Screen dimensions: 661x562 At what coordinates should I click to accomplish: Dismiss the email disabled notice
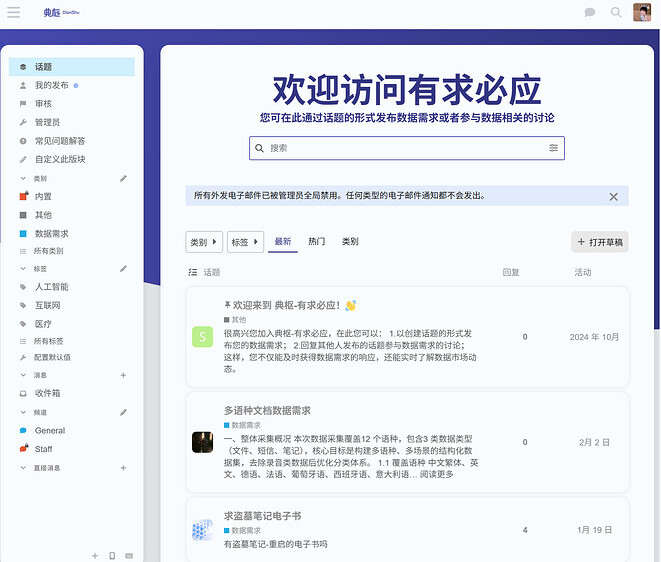point(614,197)
